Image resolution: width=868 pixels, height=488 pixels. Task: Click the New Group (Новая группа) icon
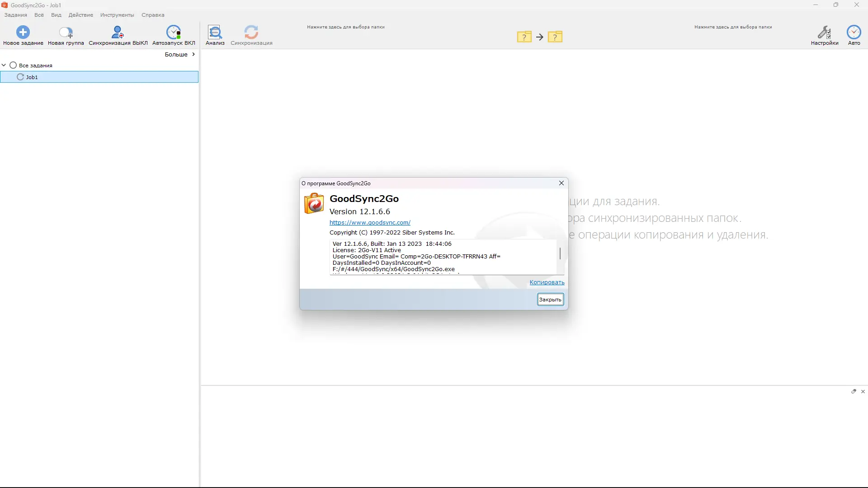[x=66, y=32]
